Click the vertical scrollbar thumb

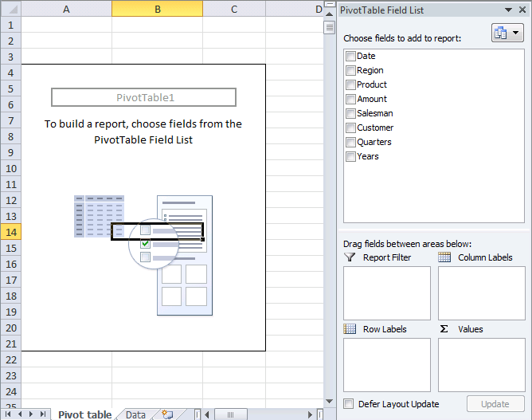point(329,28)
